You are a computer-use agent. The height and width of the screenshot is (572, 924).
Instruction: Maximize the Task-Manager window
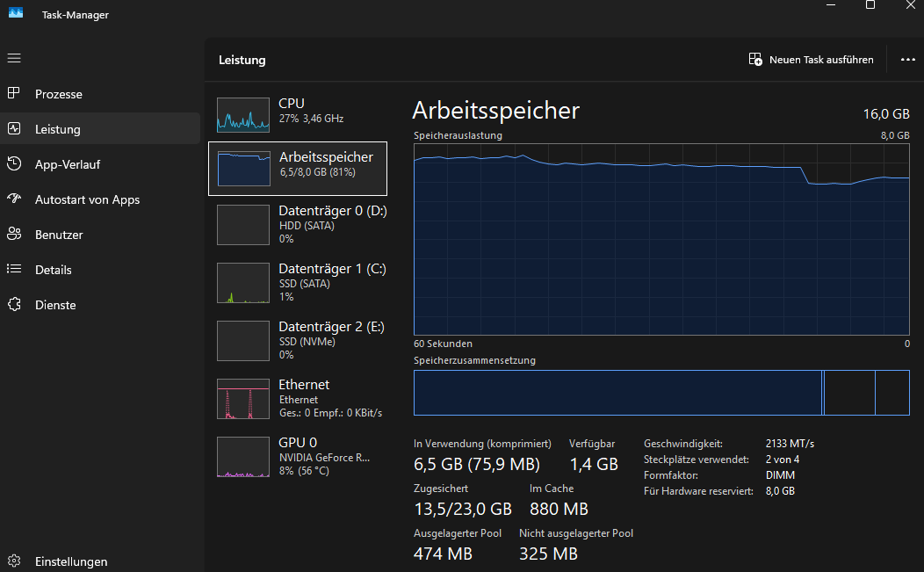870,5
